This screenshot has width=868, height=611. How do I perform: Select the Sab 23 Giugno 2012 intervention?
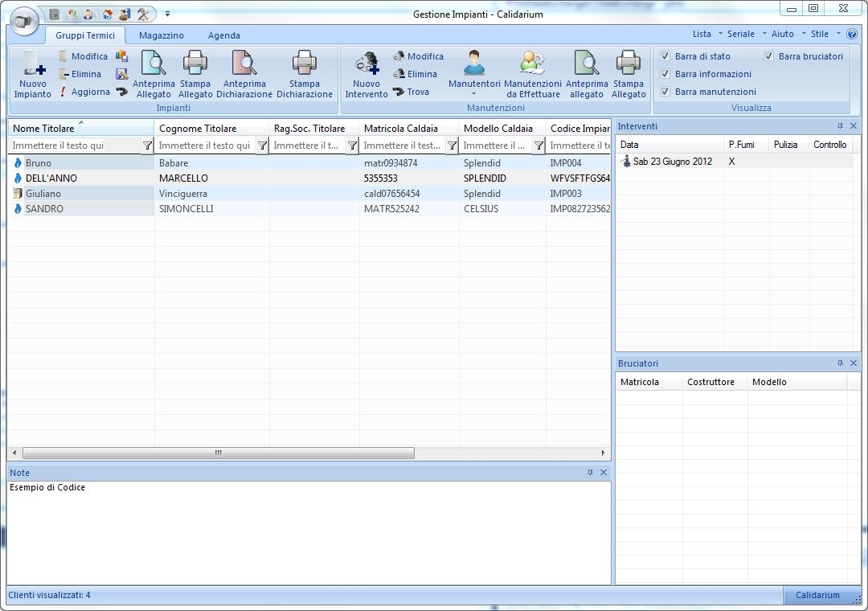pos(734,162)
